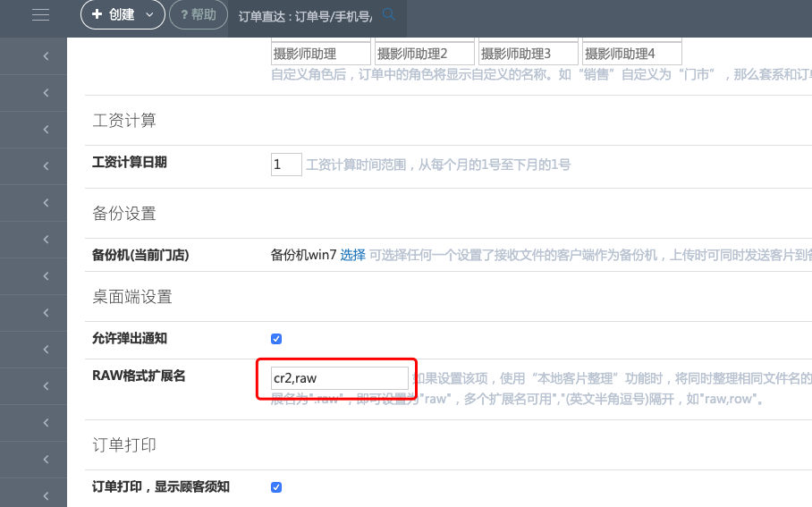Viewport: 812px width, 507px height.
Task: Click the 摄影师助理3 role name field
Action: 528,54
